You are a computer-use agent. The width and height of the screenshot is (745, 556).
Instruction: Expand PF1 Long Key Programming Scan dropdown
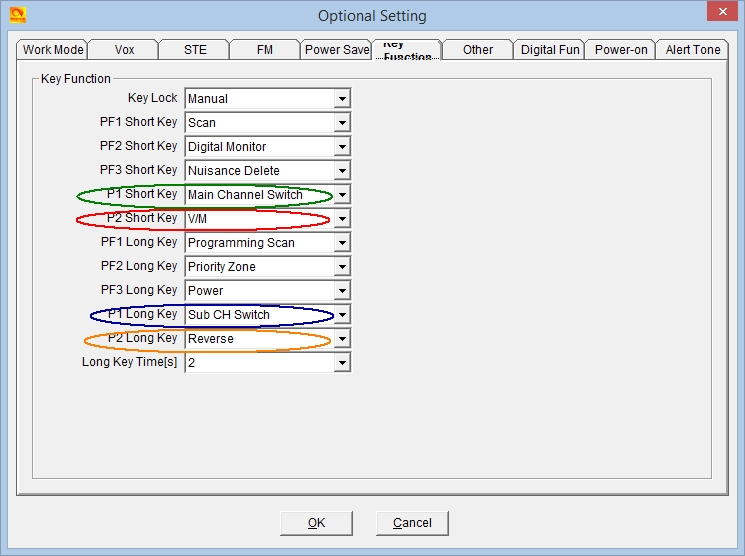click(342, 243)
